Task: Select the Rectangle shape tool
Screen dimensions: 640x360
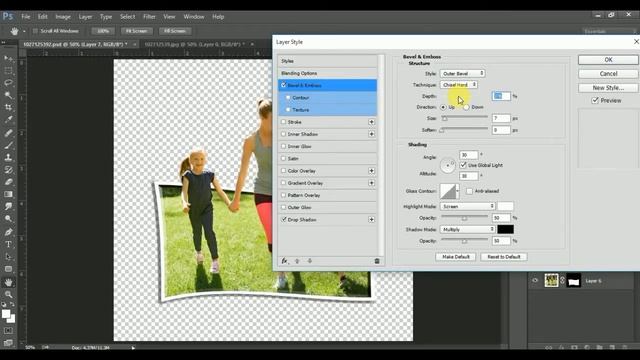Action: click(8, 269)
